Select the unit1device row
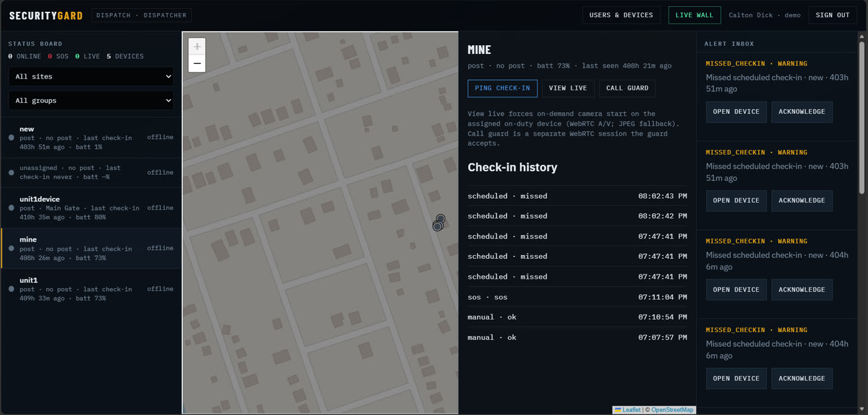Screen dimensions: 868x415 tap(91, 208)
